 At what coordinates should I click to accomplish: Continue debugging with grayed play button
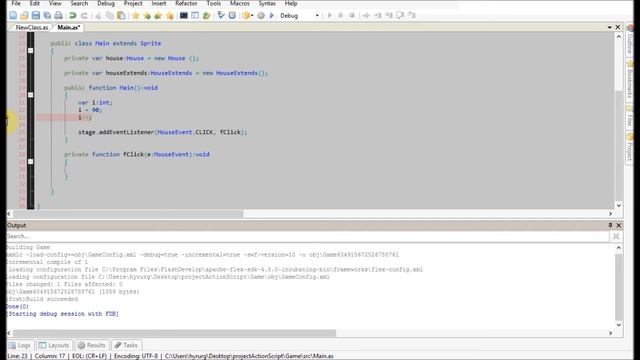(x=329, y=16)
